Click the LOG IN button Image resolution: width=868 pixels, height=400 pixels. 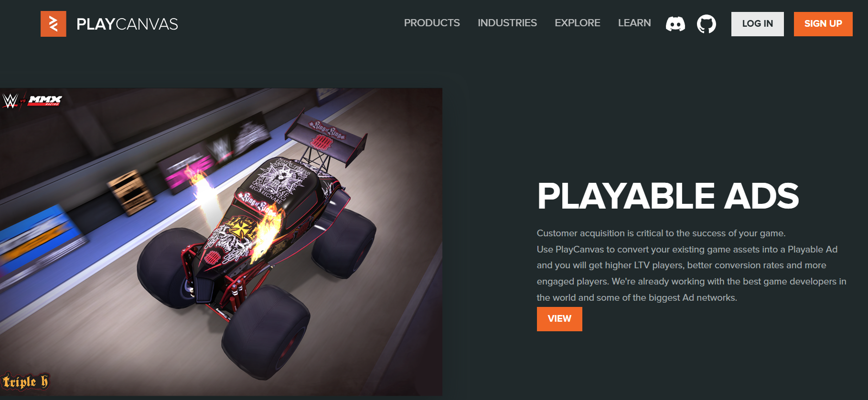758,24
